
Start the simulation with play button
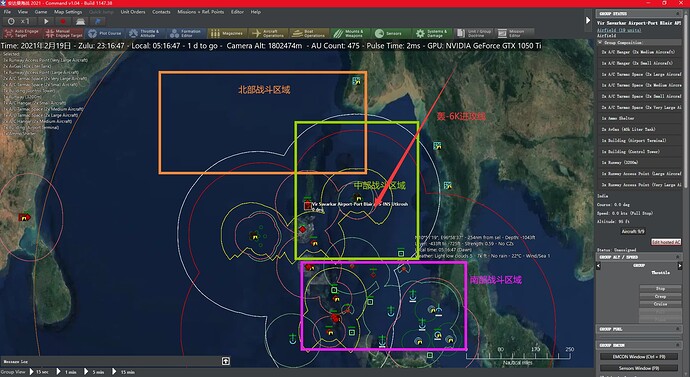46,21
